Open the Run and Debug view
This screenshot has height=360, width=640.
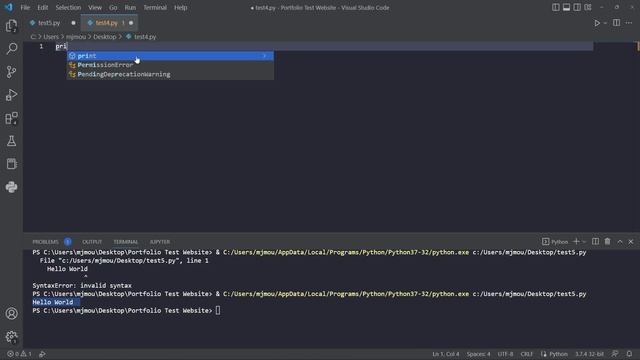(x=11, y=95)
